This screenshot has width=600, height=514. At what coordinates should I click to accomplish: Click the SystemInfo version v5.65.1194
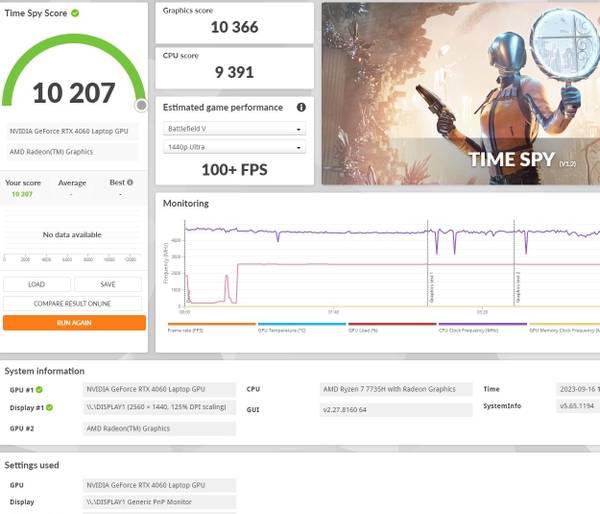tap(578, 406)
